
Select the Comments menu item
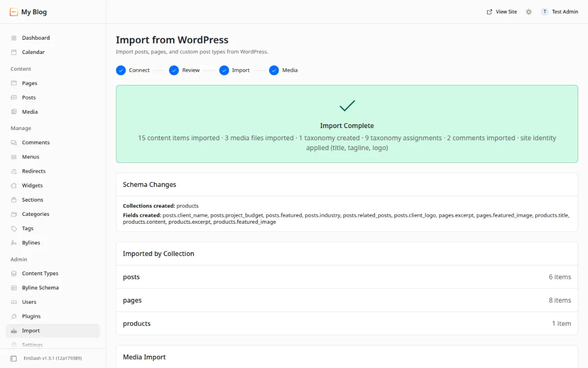point(53,143)
